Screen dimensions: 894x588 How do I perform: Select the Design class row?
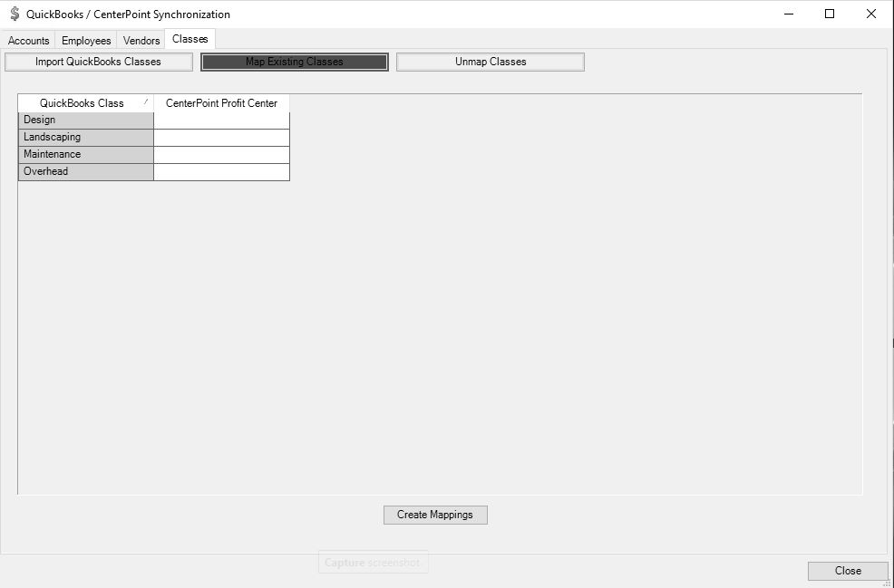(86, 120)
